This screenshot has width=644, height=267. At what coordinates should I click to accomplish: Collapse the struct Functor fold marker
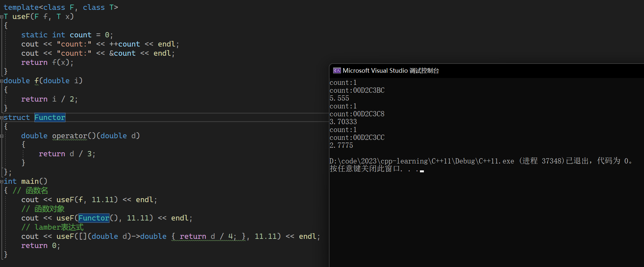2,118
